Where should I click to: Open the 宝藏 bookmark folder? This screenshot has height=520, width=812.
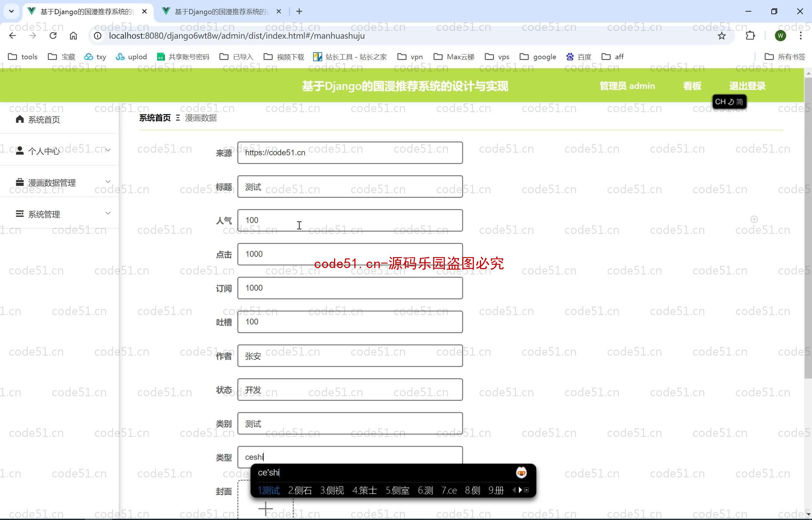[62, 57]
